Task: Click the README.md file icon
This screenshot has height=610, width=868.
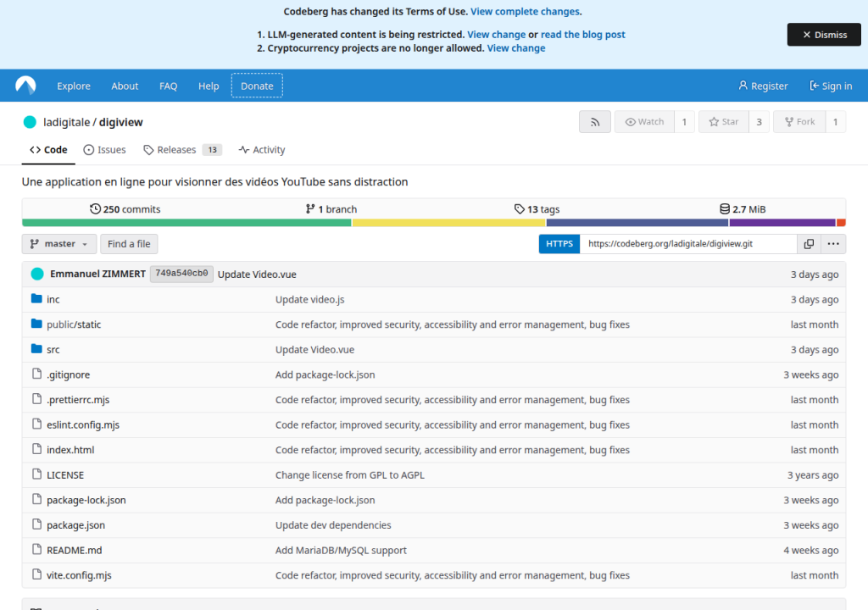Action: point(37,549)
